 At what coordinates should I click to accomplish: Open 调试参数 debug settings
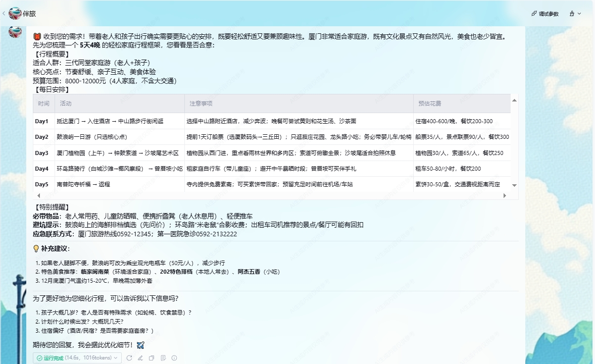coord(545,14)
